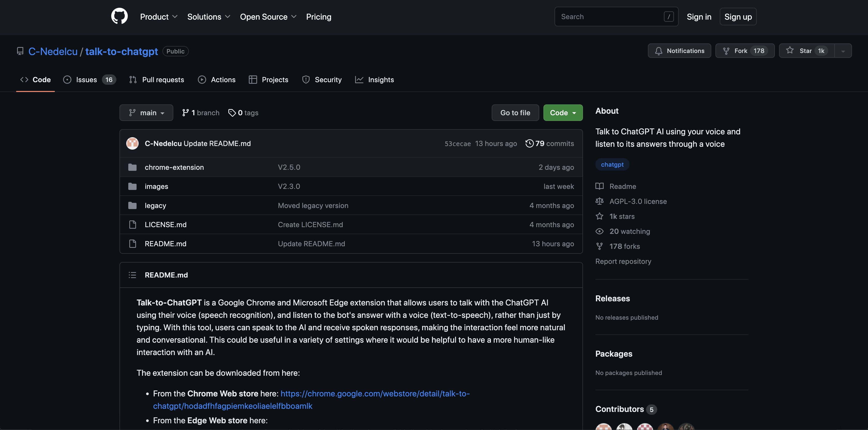Expand the Open Source menu

coord(268,17)
